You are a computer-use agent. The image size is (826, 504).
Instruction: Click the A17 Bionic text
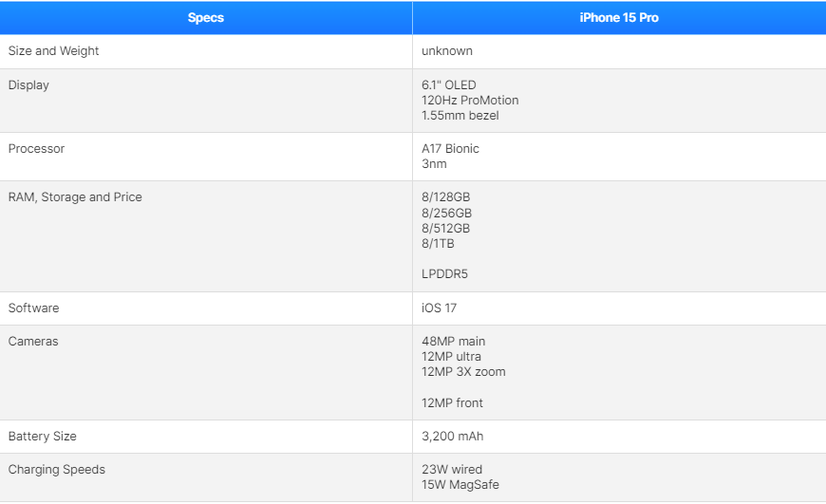[450, 148]
